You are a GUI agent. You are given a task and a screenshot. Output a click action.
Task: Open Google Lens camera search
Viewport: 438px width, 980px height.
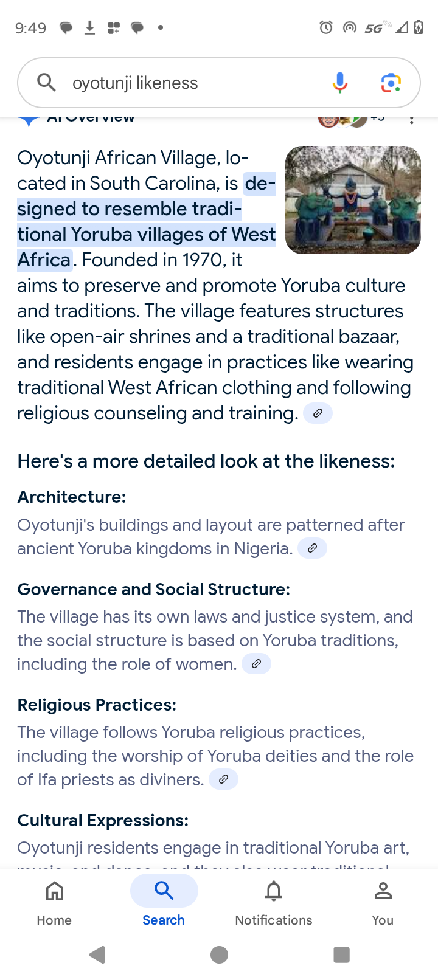click(x=391, y=83)
